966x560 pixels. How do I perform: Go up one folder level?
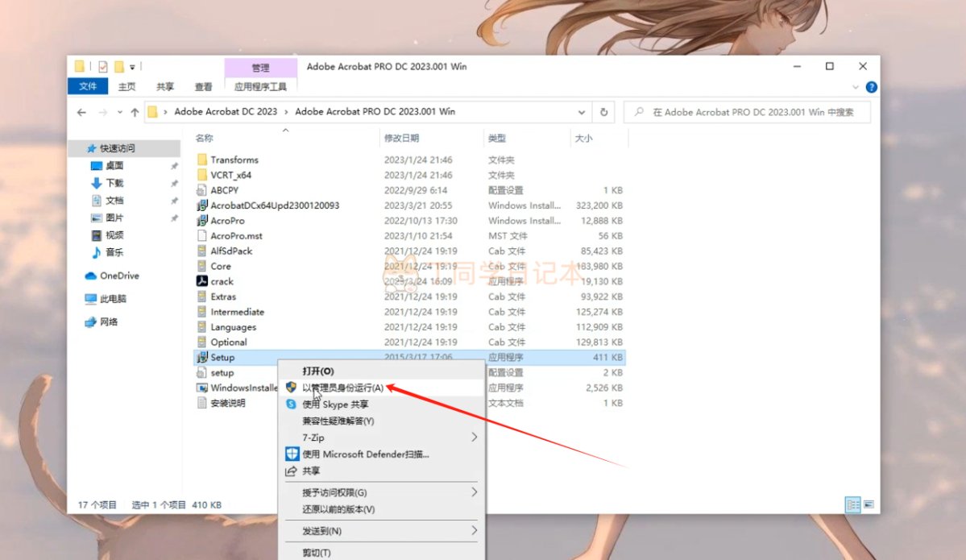pos(135,112)
